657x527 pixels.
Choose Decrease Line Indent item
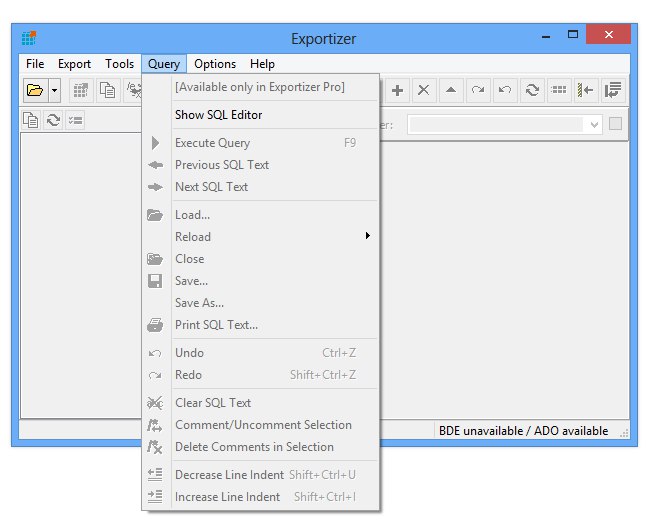261,475
